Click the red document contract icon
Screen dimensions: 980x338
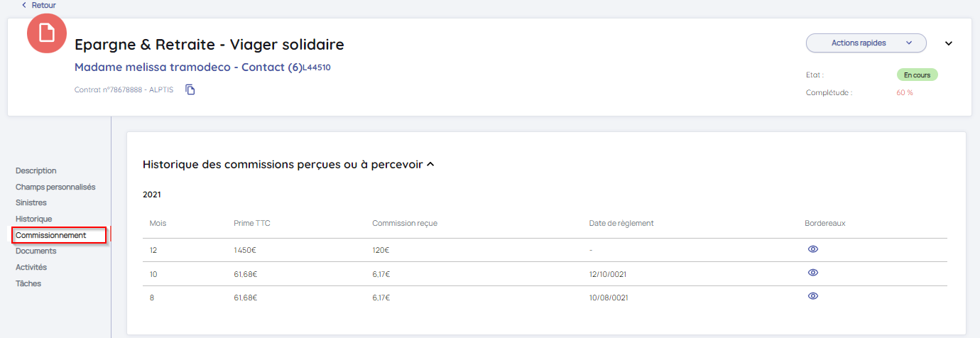pos(47,33)
